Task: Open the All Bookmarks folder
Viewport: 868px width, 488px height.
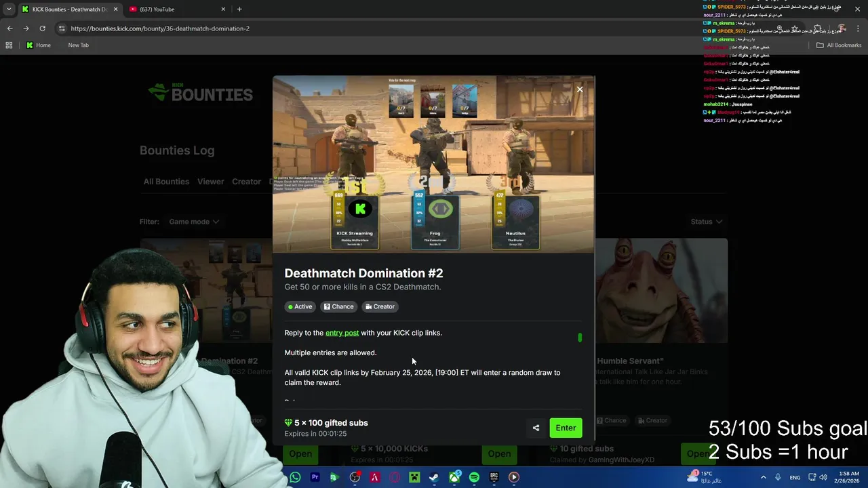Action: 839,45
